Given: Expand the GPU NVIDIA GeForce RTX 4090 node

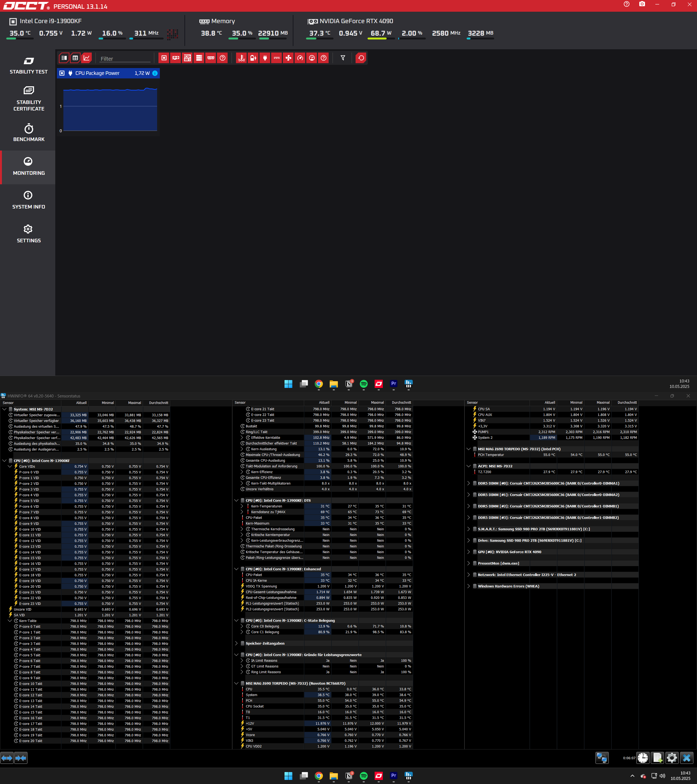Looking at the screenshot, I should 468,552.
